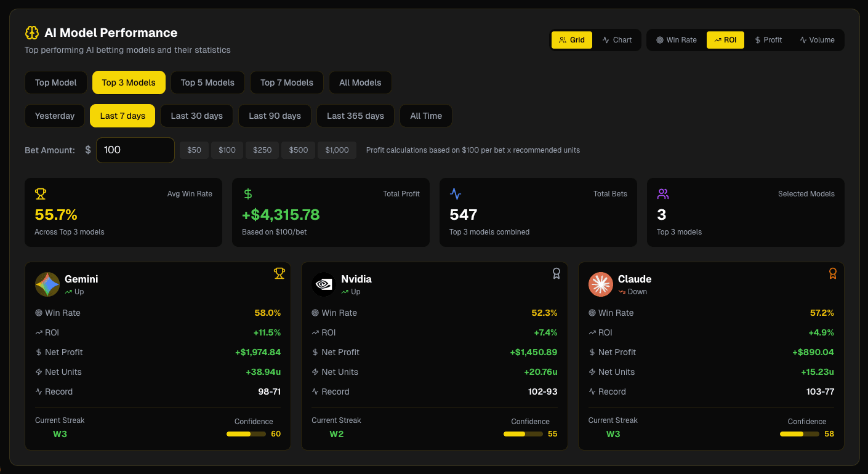The image size is (868, 474).
Task: Select the All Models button
Action: [360, 82]
